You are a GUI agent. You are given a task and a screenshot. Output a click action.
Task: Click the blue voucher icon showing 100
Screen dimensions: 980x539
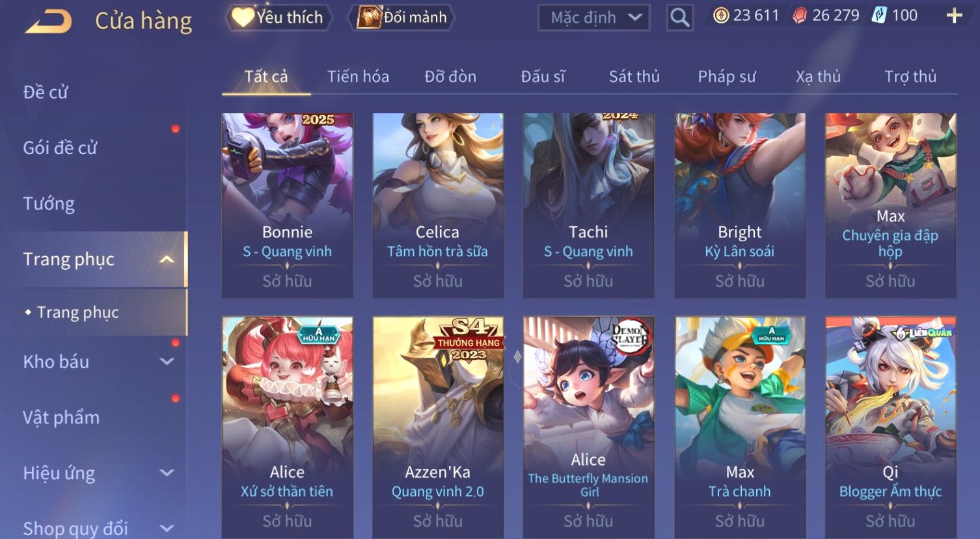(x=879, y=16)
